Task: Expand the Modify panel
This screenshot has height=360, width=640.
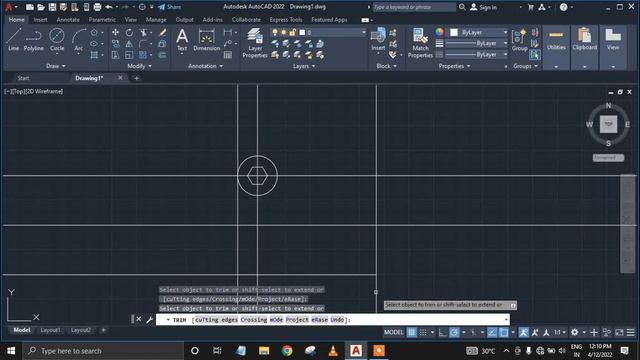Action: [140, 66]
